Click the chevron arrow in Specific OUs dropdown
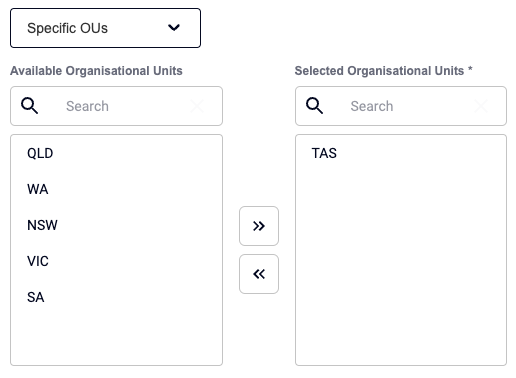 pos(174,28)
